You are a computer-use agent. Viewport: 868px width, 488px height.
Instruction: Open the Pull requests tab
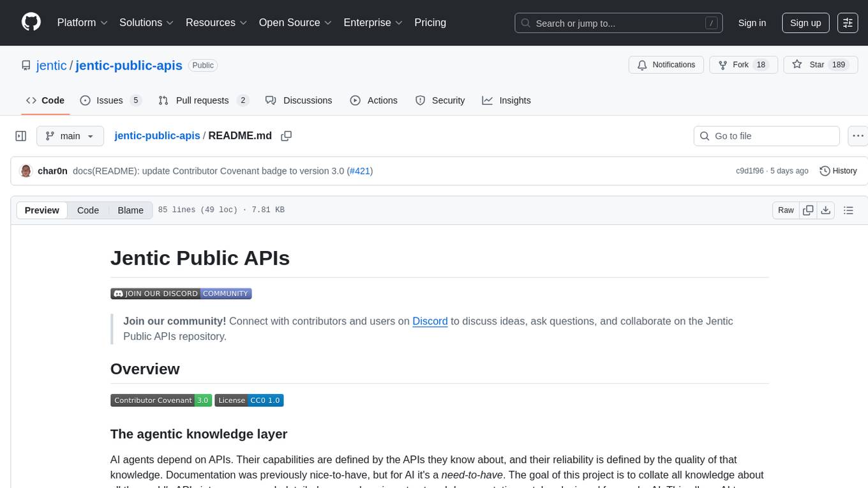click(x=204, y=100)
